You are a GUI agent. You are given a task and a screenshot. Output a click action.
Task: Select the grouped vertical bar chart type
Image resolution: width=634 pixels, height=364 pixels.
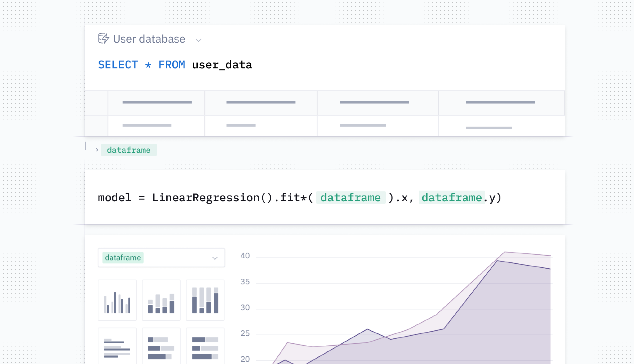click(117, 300)
